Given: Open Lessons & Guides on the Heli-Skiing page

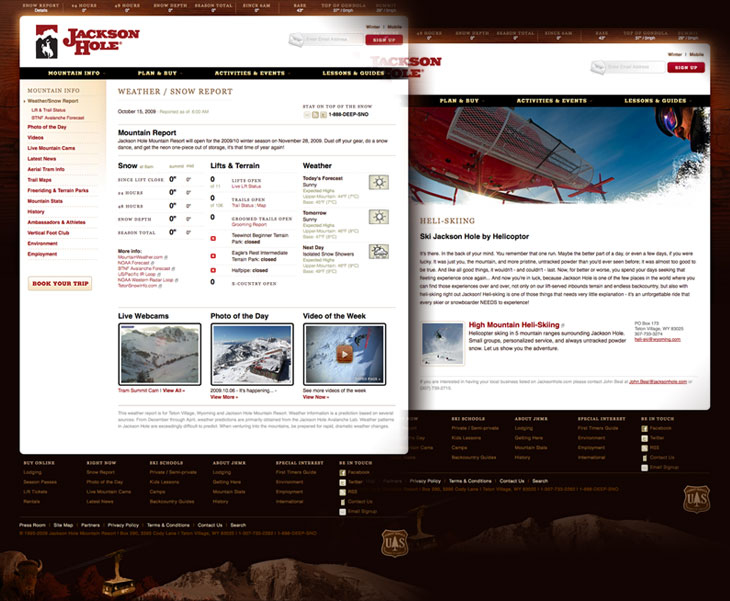Looking at the screenshot, I should [x=655, y=101].
